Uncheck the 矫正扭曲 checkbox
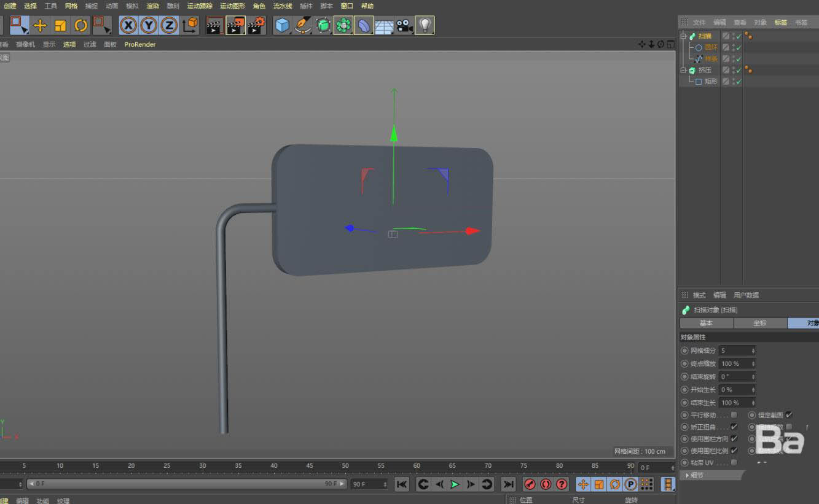 734,427
